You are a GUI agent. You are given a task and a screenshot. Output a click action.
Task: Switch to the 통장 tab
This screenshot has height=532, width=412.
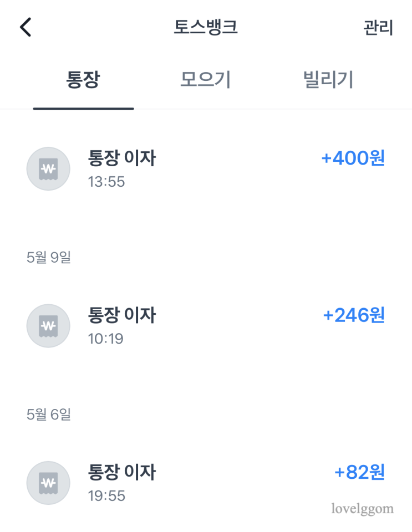tap(83, 80)
